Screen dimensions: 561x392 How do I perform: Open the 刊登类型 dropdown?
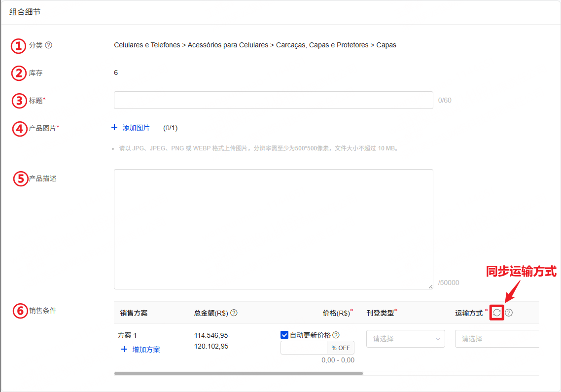(x=405, y=339)
